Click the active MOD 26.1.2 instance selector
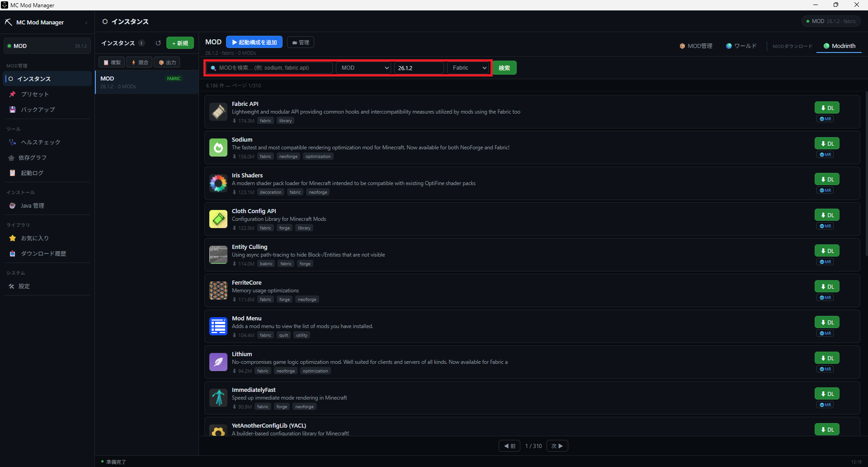The image size is (868, 467). 47,46
